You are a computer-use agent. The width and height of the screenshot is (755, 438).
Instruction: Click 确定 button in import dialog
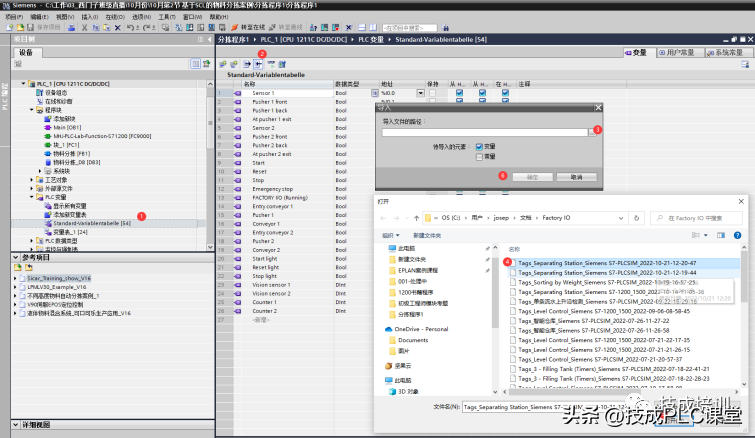532,177
